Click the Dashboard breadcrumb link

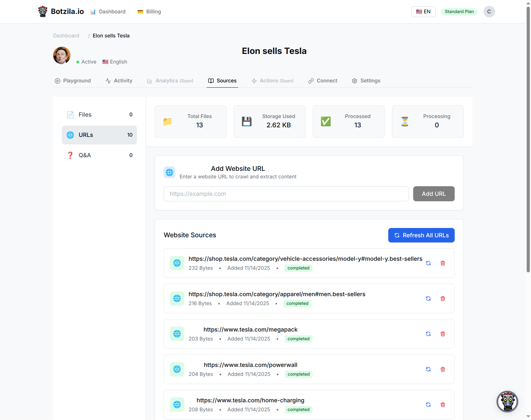(66, 36)
